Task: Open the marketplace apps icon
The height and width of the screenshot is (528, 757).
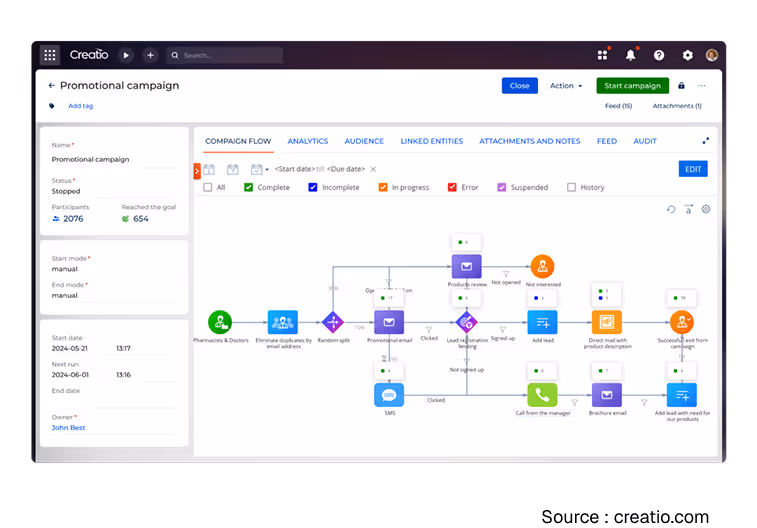Action: click(603, 55)
